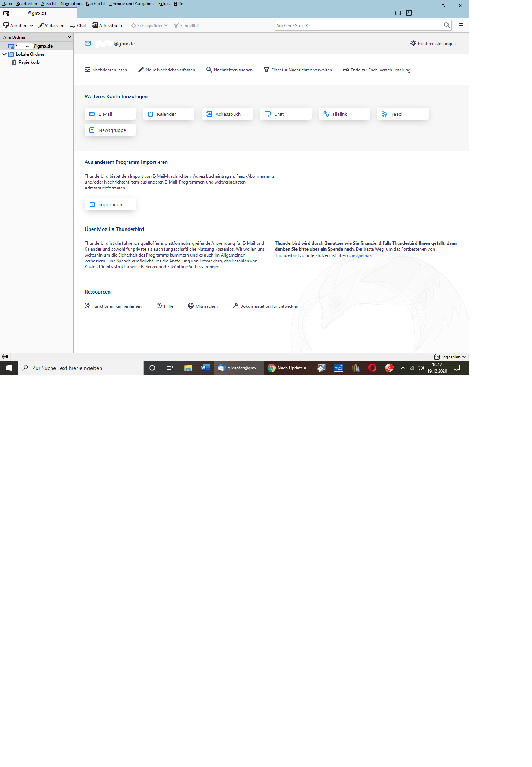The height and width of the screenshot is (767, 532).
Task: Click the Nachrichten lesen icon
Action: click(88, 70)
